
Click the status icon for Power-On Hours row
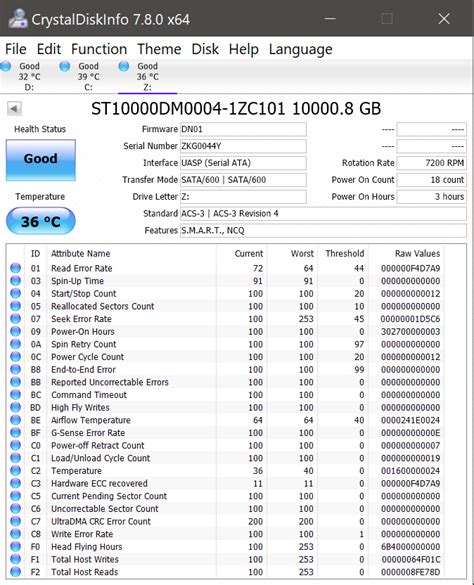15,331
